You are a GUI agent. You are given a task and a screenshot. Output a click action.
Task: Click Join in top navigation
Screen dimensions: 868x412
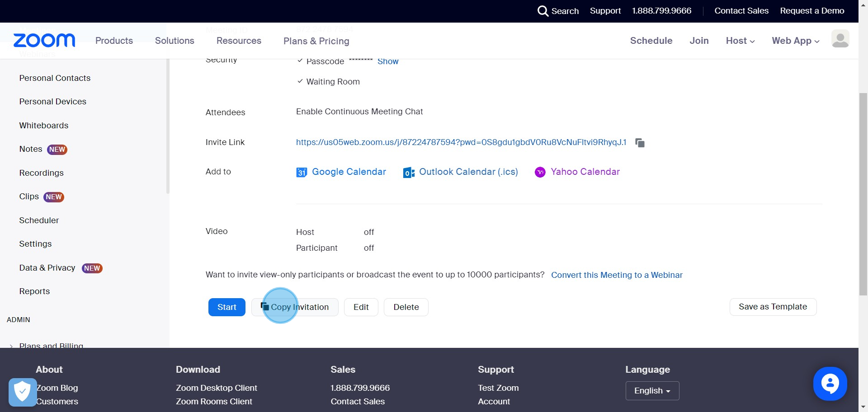699,41
